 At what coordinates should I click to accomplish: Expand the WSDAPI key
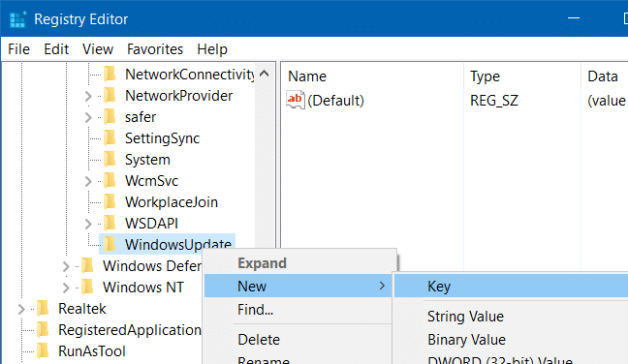click(88, 224)
